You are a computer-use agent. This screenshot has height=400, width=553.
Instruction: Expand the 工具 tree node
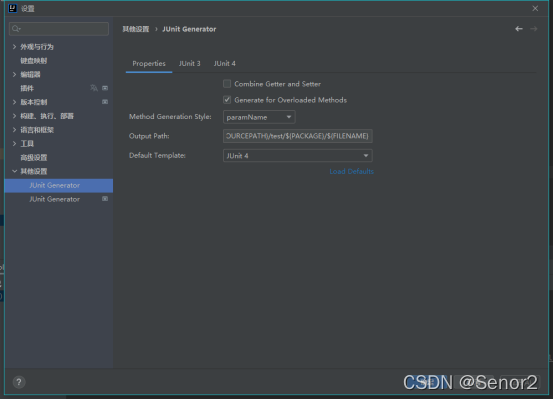tap(14, 144)
